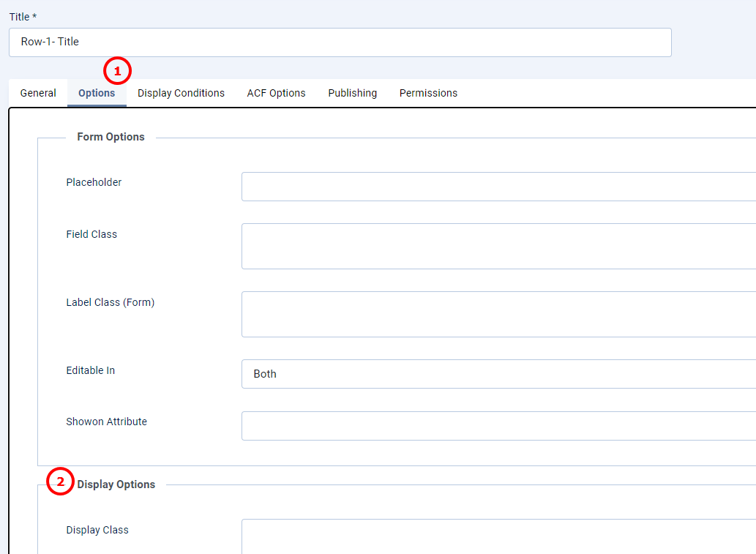The height and width of the screenshot is (554, 756).
Task: Click the Display Class text area
Action: click(x=498, y=536)
